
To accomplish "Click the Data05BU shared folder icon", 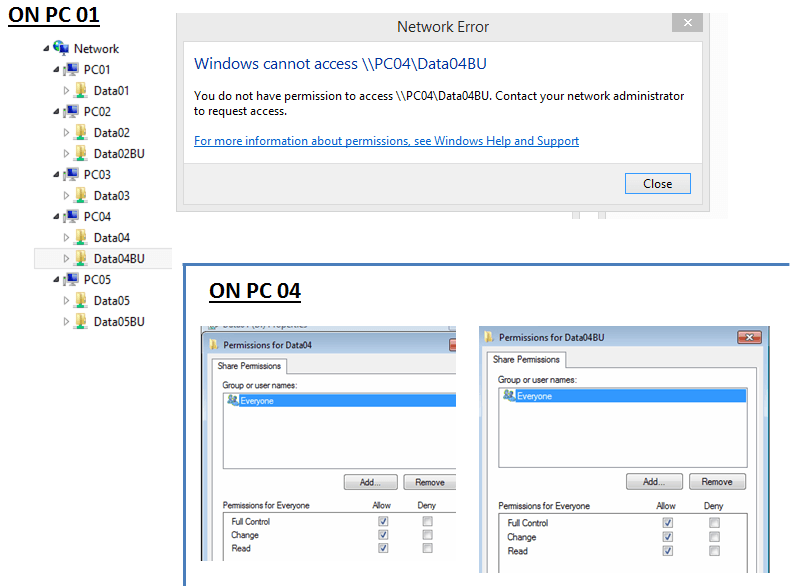I will pos(81,321).
